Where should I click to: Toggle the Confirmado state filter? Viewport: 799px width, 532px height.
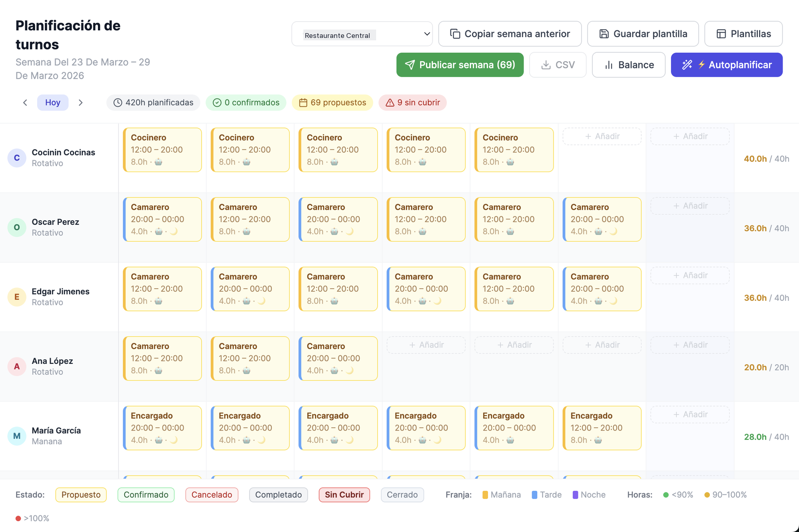pyautogui.click(x=145, y=494)
